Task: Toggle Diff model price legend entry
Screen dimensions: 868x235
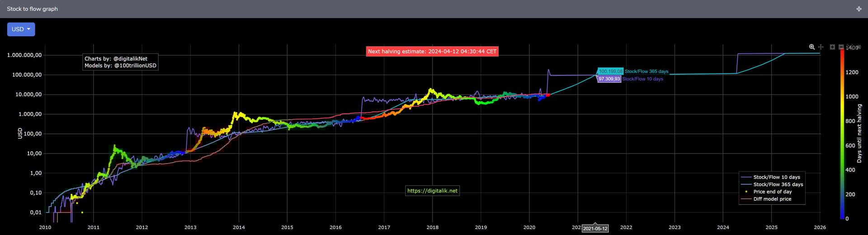Action: (772, 199)
